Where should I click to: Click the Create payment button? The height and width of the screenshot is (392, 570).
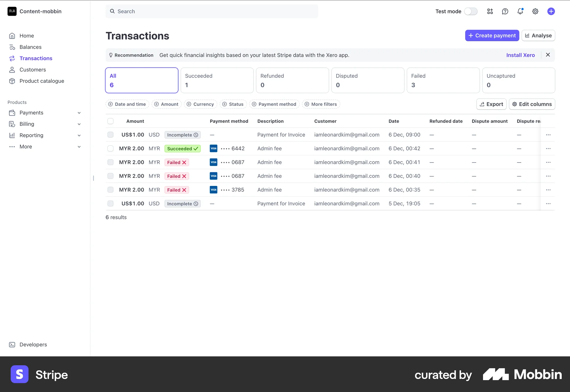(492, 35)
